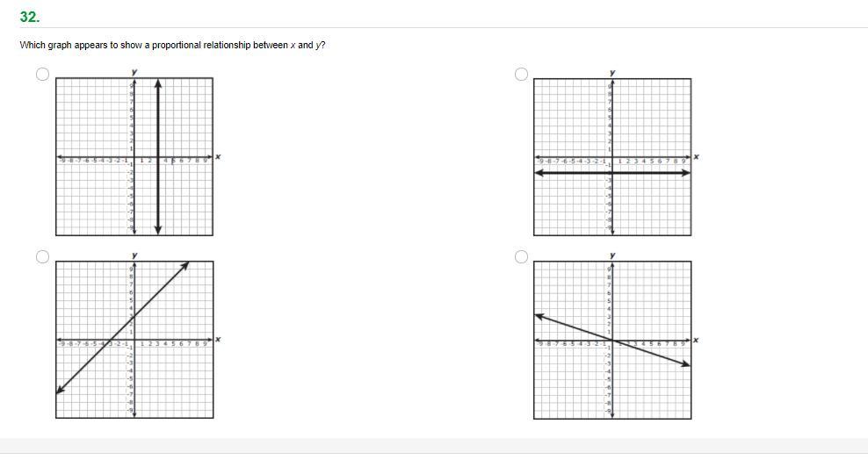This screenshot has width=868, height=460.
Task: Click the horizontal line graph image
Action: click(x=612, y=156)
